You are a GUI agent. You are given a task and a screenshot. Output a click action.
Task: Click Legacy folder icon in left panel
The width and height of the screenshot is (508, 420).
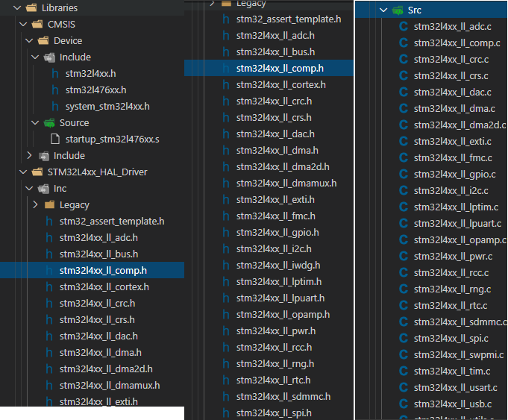pyautogui.click(x=49, y=205)
